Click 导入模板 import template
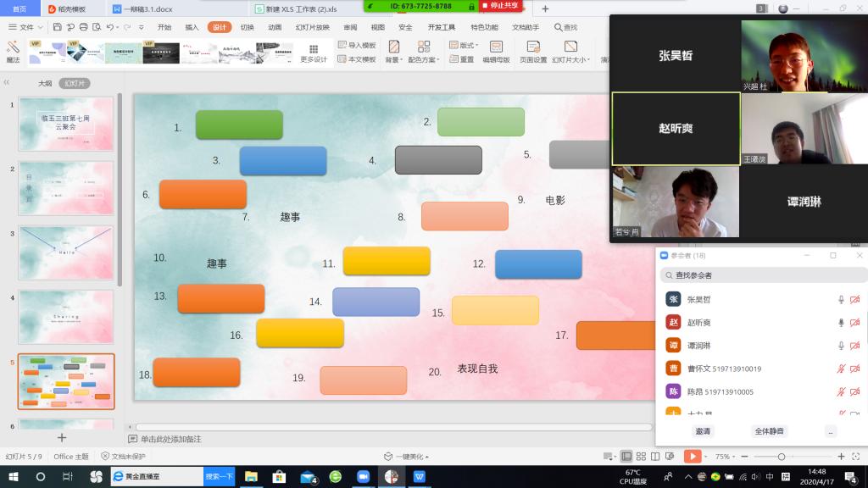The height and width of the screenshot is (488, 868). point(357,46)
